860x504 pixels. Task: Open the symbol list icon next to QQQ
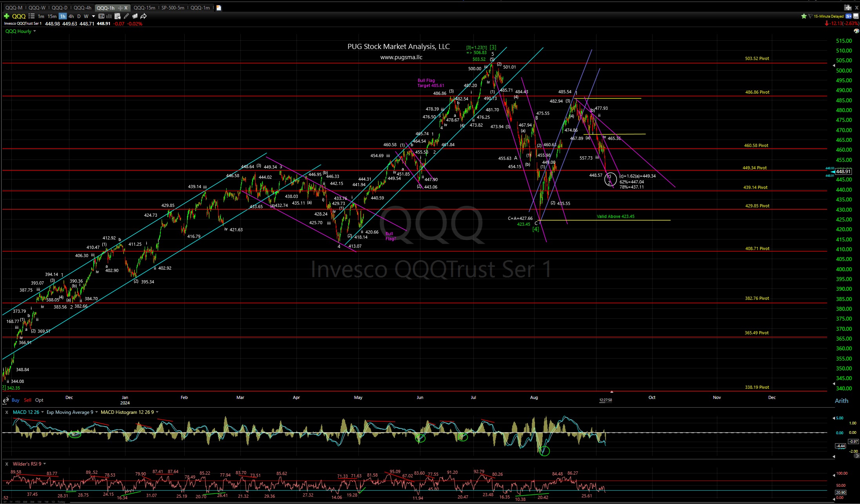pos(31,16)
